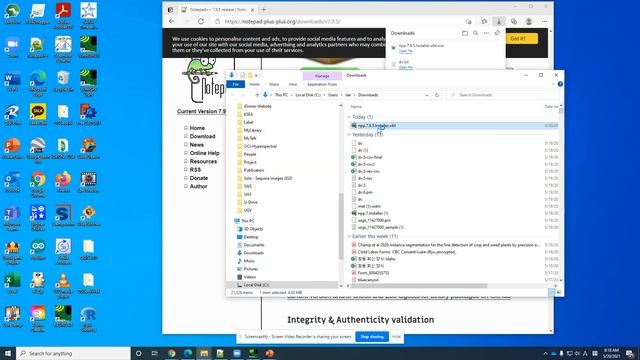This screenshot has height=360, width=640.
Task: Open the Home ribbon tab
Action: (x=255, y=84)
